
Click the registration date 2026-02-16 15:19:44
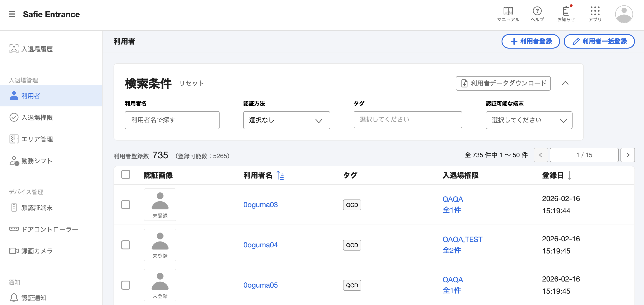(x=561, y=205)
